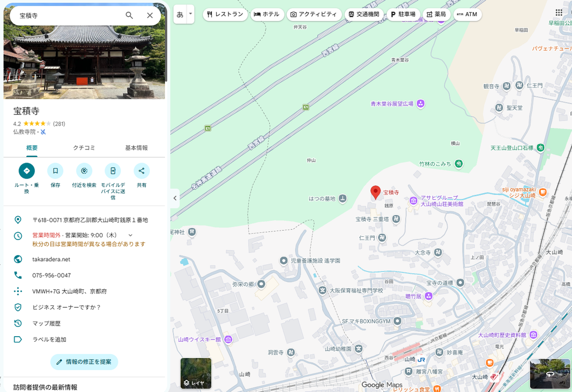
Task: Search nearby with the 付近を検索 icon
Action: point(84,171)
